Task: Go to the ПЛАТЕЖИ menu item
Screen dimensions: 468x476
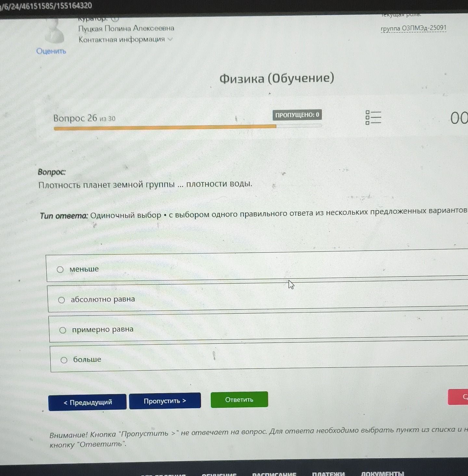Action: coord(328,473)
